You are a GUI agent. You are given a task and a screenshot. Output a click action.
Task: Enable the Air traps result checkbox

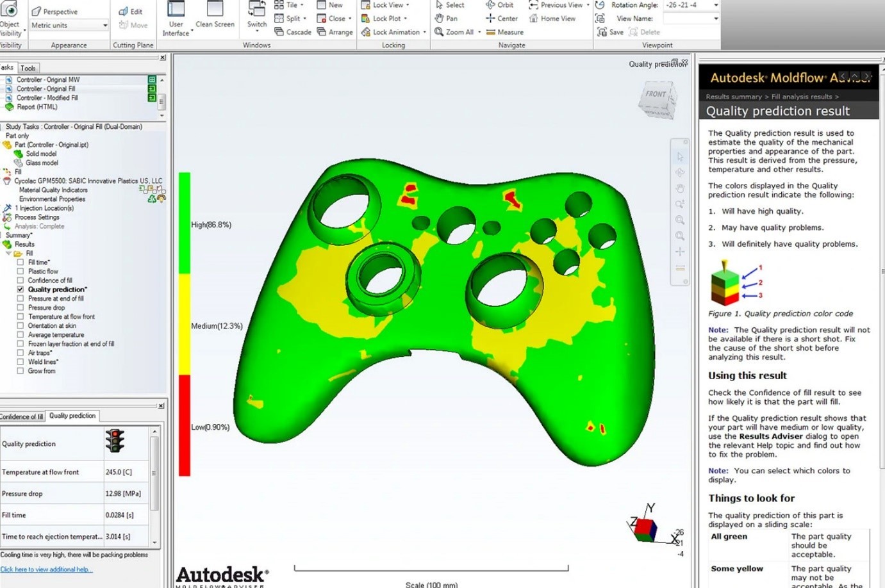tap(21, 352)
